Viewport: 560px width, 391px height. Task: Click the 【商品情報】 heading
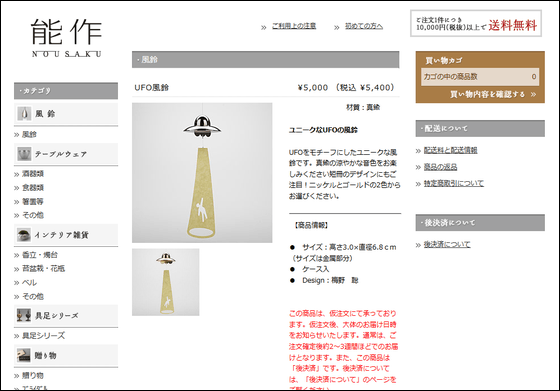point(311,225)
